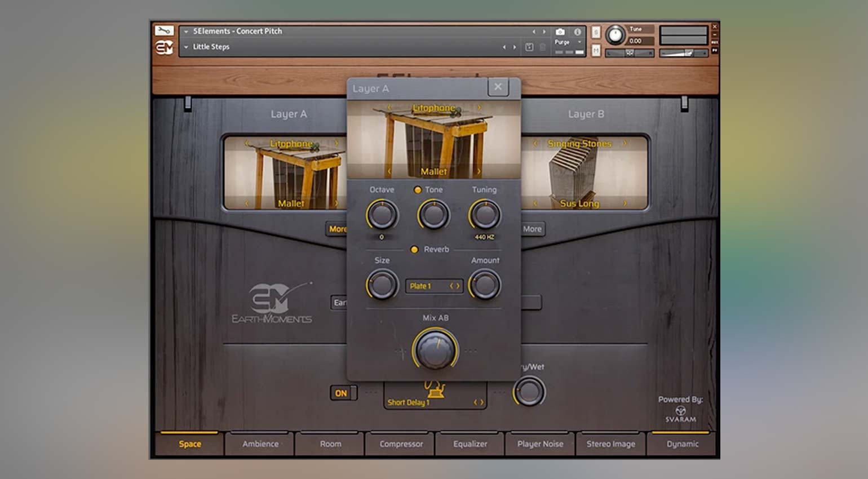Image resolution: width=868 pixels, height=479 pixels.
Task: Open the instrument info icon
Action: [x=577, y=32]
